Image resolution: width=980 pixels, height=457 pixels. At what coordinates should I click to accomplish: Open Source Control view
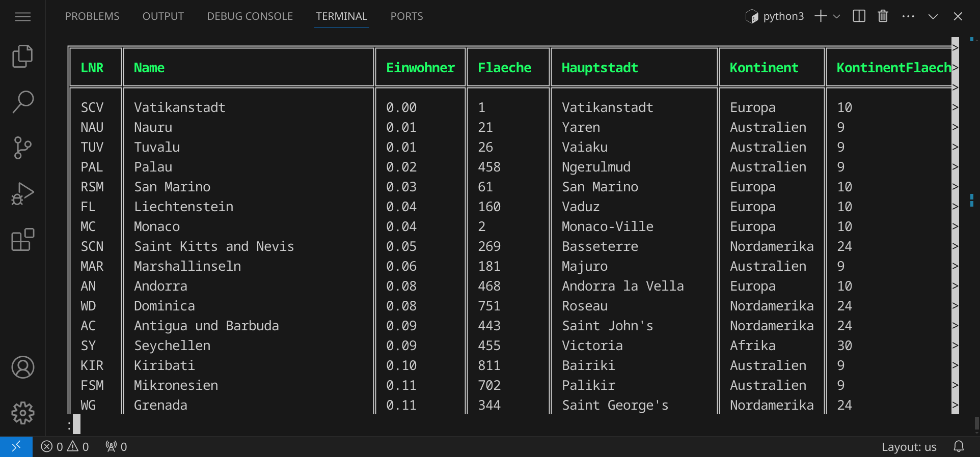[x=22, y=148]
